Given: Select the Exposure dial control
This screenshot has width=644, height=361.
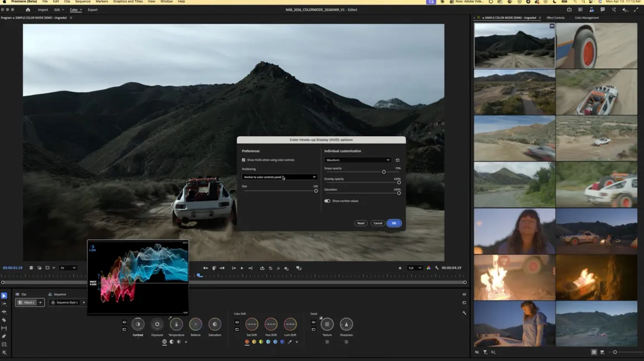Looking at the screenshot, I should 157,324.
